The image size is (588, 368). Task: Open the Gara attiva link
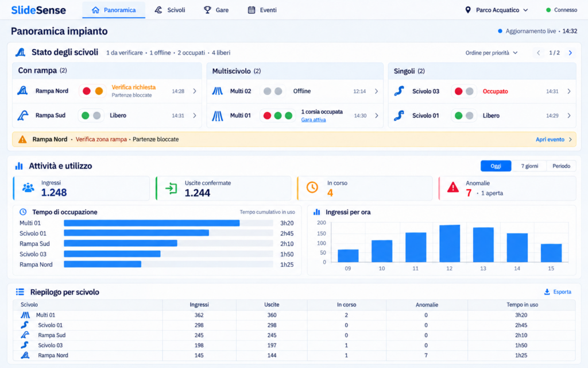tap(314, 120)
